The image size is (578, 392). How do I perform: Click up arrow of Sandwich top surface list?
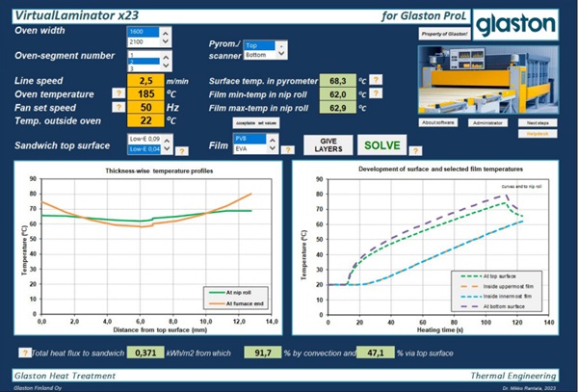(167, 141)
